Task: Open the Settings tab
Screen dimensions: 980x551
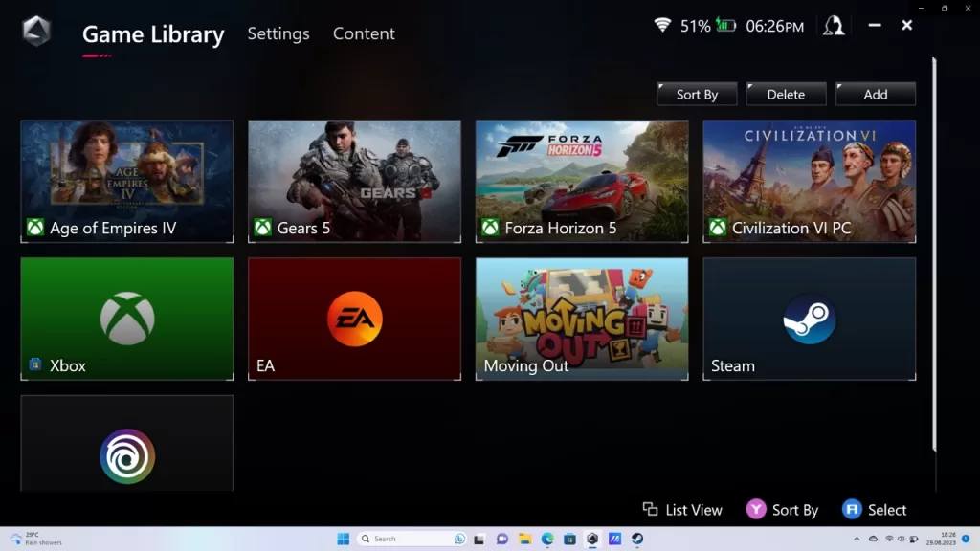Action: (278, 33)
